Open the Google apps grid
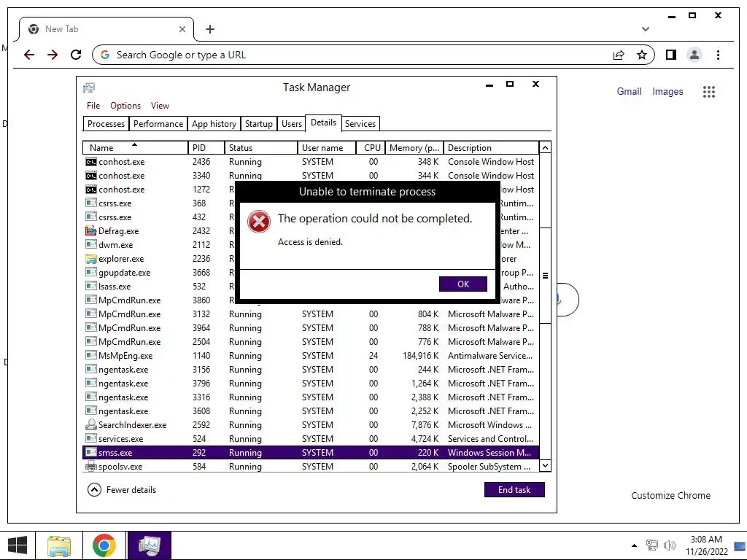This screenshot has width=747, height=560. click(709, 91)
